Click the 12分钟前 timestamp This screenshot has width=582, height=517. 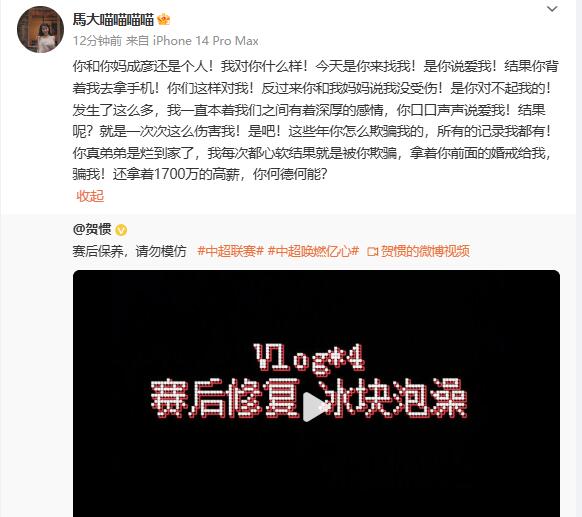click(97, 40)
